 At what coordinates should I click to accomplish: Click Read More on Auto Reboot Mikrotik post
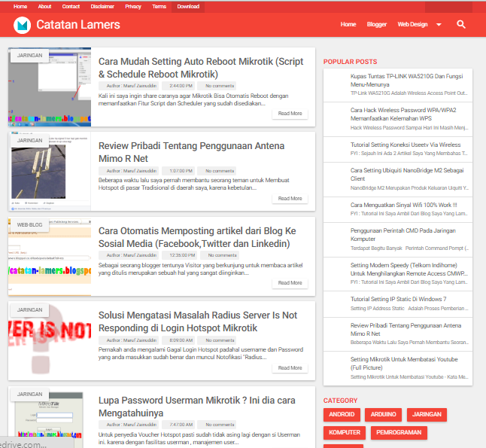coord(290,114)
